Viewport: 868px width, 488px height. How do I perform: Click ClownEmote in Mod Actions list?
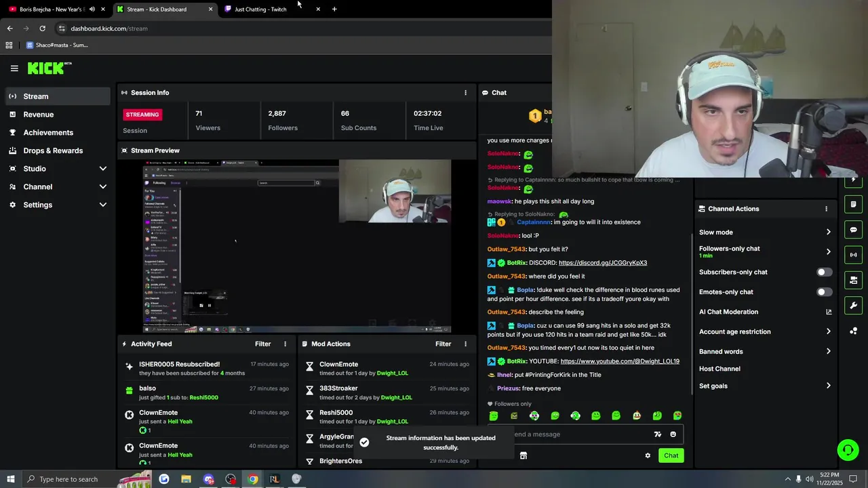click(x=338, y=365)
